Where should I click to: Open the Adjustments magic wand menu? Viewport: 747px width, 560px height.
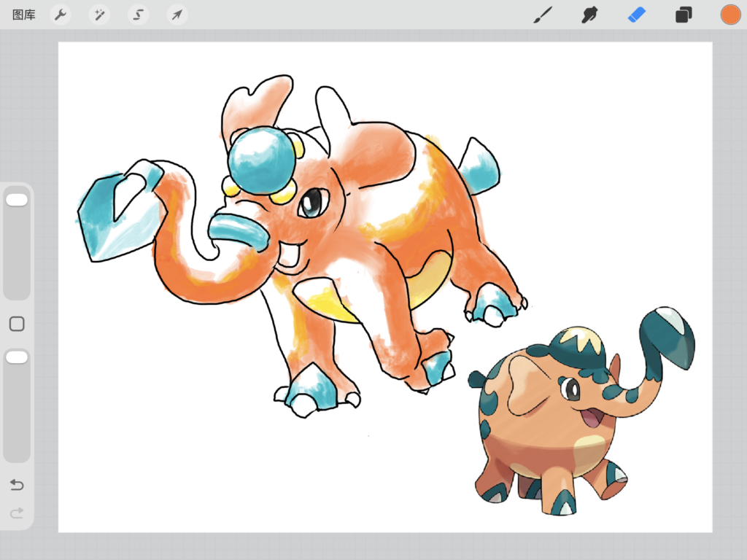pyautogui.click(x=99, y=15)
